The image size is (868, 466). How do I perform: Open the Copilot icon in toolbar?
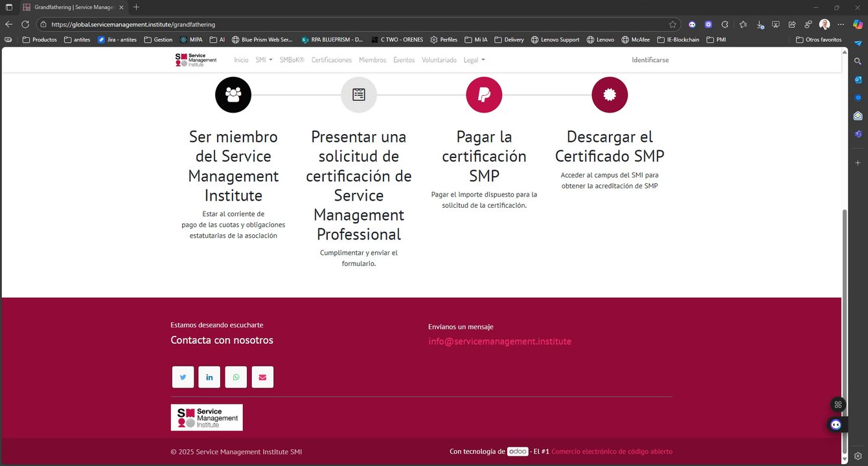pos(858,25)
